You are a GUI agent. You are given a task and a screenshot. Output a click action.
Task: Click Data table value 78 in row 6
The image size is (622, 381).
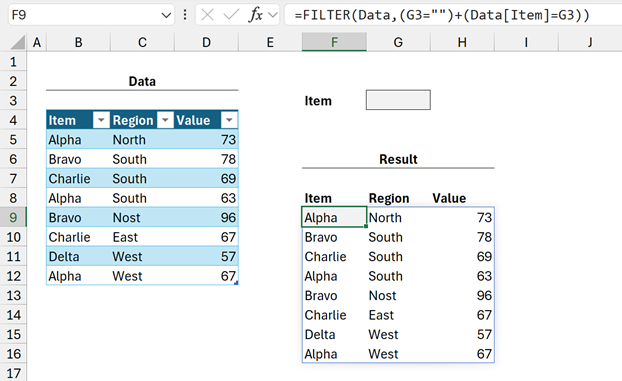(x=206, y=159)
